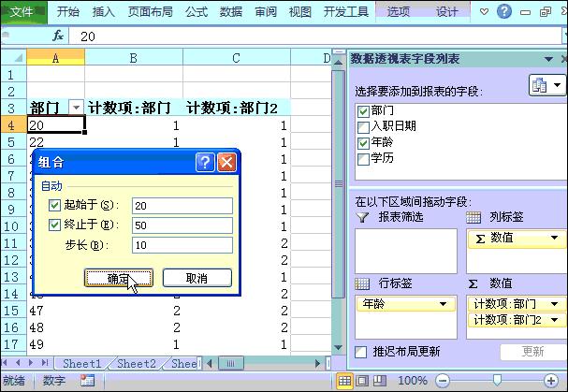Image resolution: width=568 pixels, height=392 pixels.
Task: Switch to Page Layout view in status bar
Action: [x=362, y=381]
